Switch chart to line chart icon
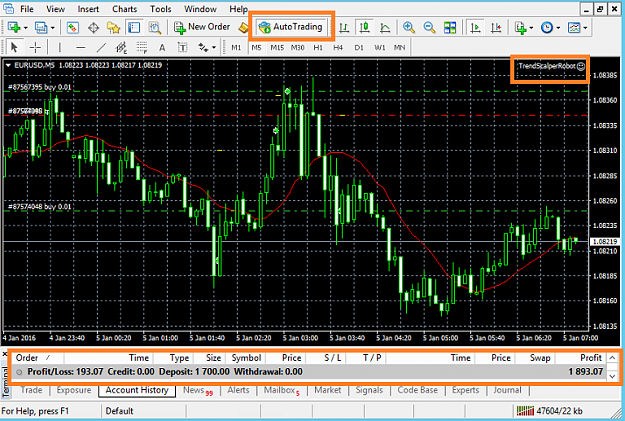The height and width of the screenshot is (421, 625). (385, 28)
